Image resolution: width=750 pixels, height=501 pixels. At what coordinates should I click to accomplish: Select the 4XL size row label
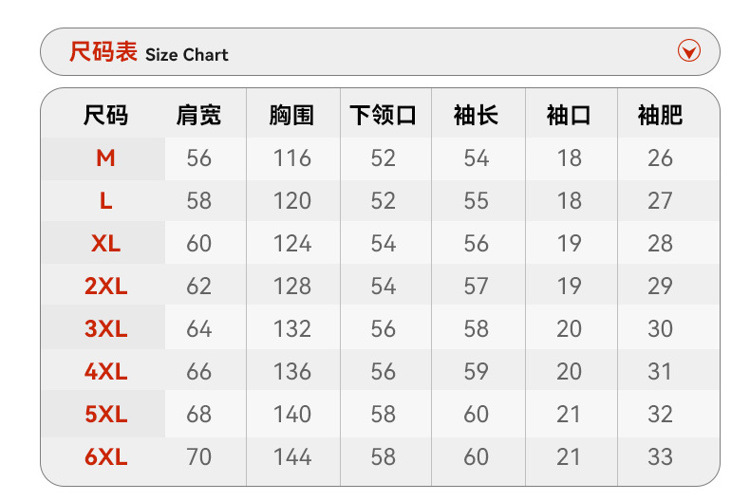pos(105,372)
